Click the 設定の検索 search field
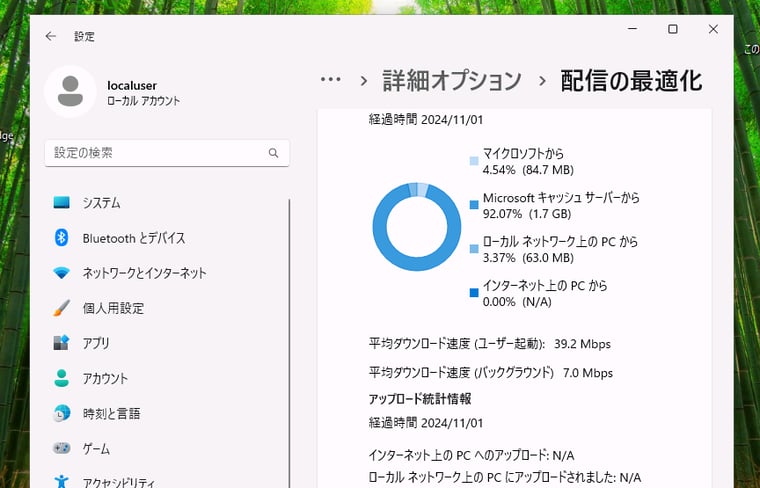 click(x=167, y=153)
